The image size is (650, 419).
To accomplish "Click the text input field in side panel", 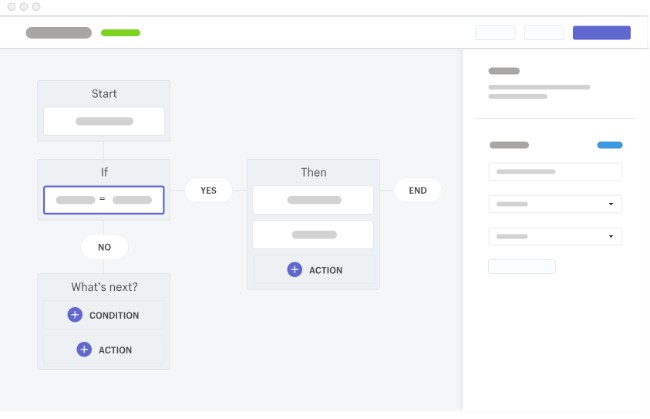I will tap(555, 172).
